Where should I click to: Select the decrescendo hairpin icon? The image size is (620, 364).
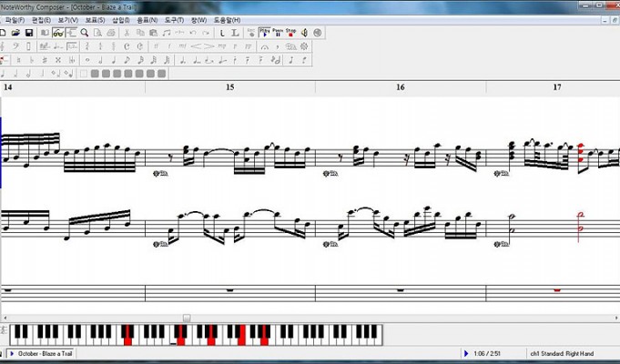pos(208,46)
